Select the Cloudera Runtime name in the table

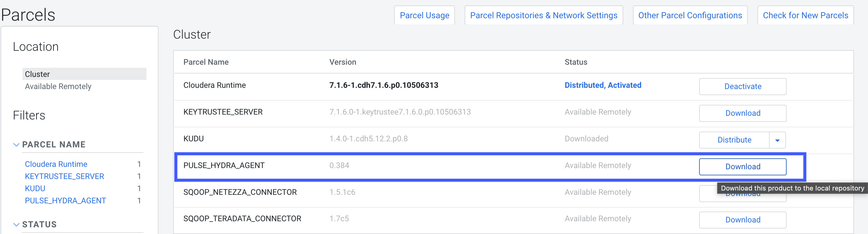215,85
